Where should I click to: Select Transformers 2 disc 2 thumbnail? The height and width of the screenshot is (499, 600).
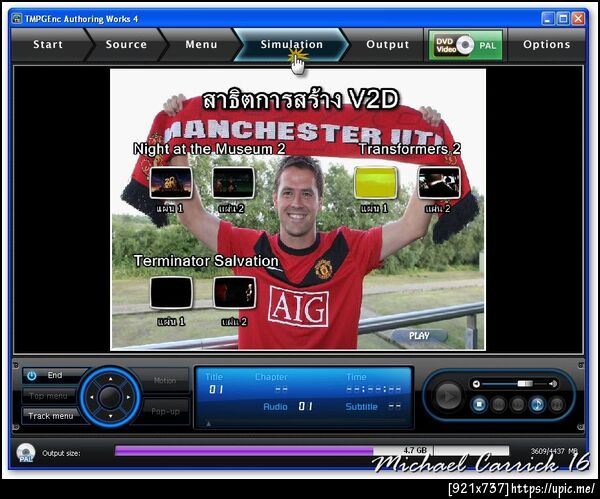click(x=439, y=183)
